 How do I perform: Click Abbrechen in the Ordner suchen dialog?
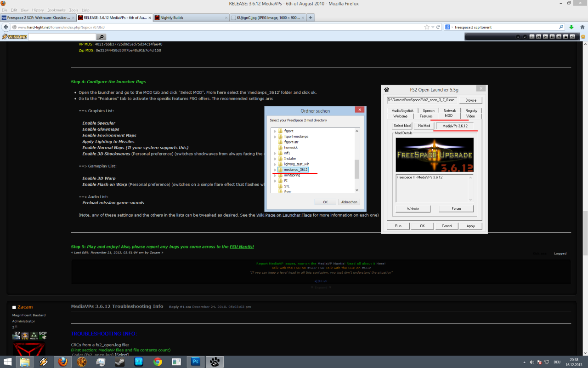(x=349, y=202)
